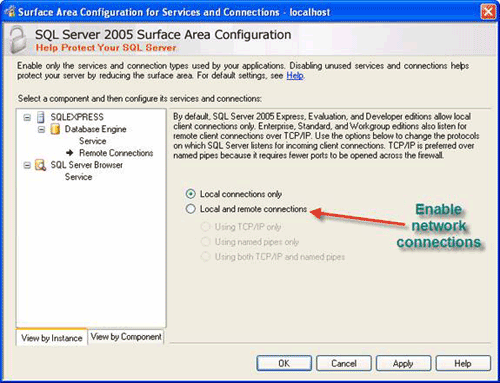Click the Help button at bottom
Image resolution: width=500 pixels, height=383 pixels.
click(x=463, y=363)
